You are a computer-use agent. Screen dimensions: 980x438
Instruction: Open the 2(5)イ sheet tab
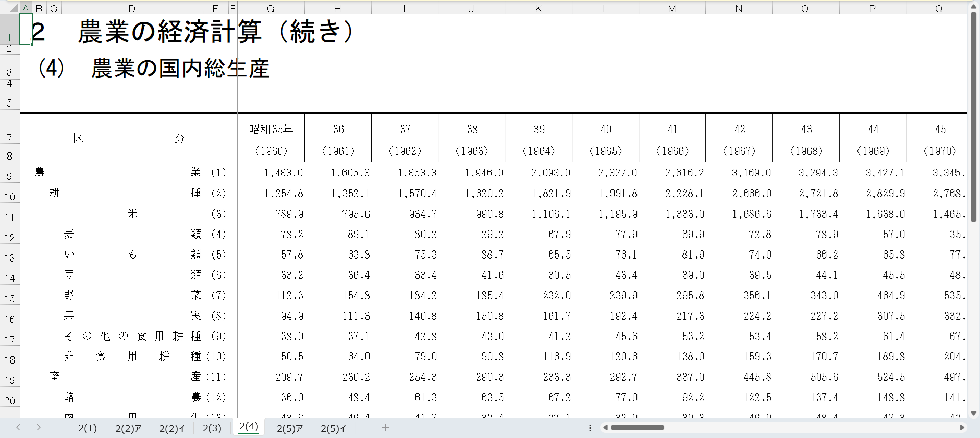pos(333,428)
